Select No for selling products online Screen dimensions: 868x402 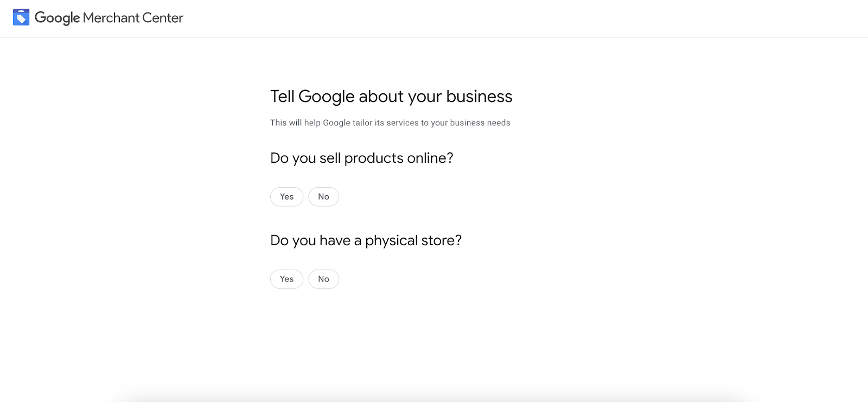[x=323, y=196]
